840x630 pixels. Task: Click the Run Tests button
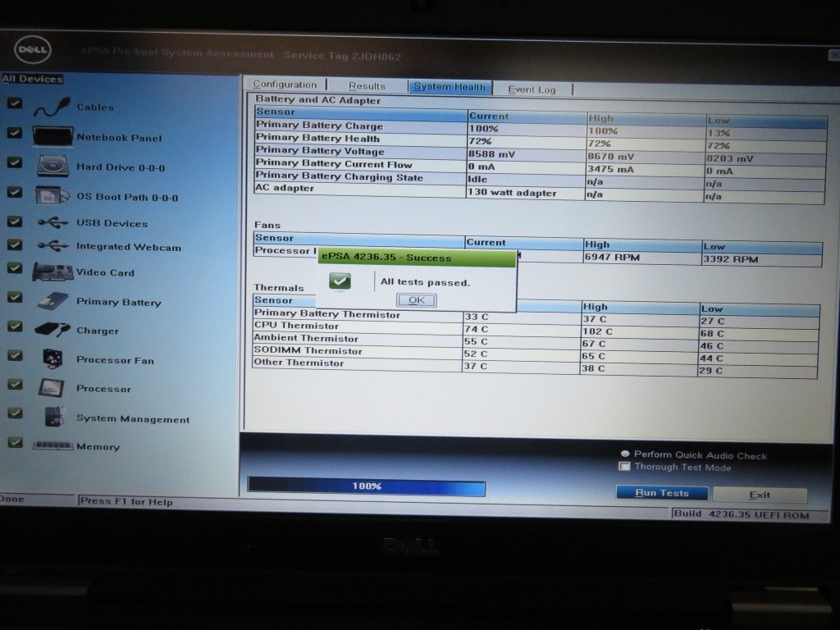[x=662, y=493]
